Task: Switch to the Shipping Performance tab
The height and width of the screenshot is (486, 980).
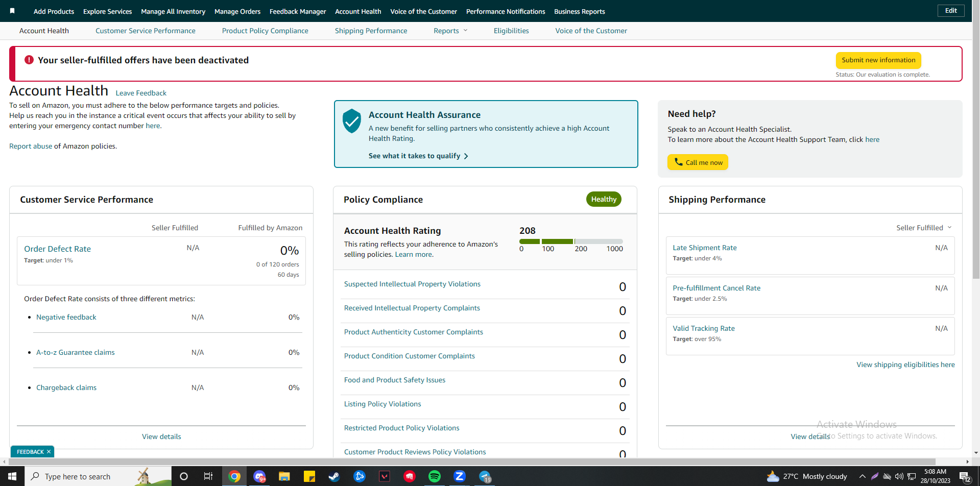Action: (371, 31)
